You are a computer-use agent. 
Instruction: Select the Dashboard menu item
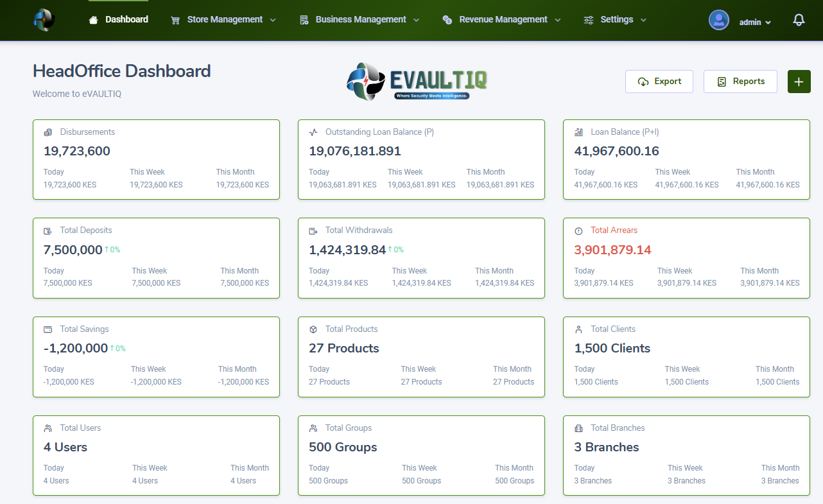click(x=125, y=20)
